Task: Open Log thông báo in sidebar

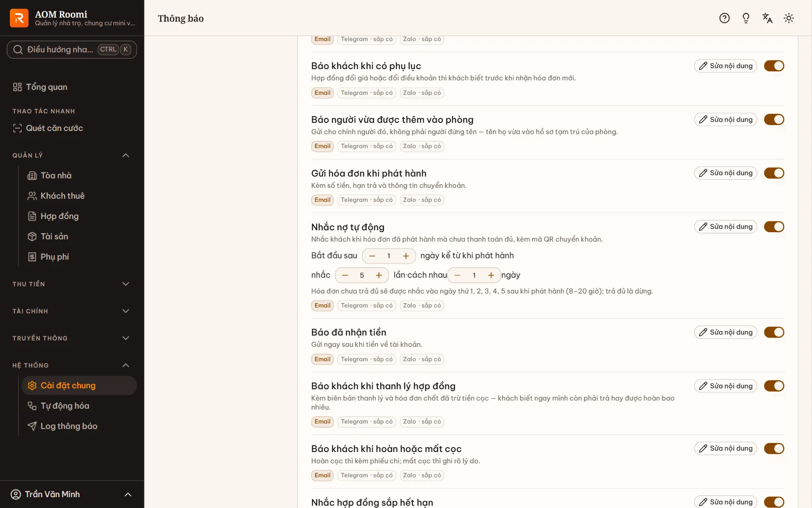Action: coord(79,426)
